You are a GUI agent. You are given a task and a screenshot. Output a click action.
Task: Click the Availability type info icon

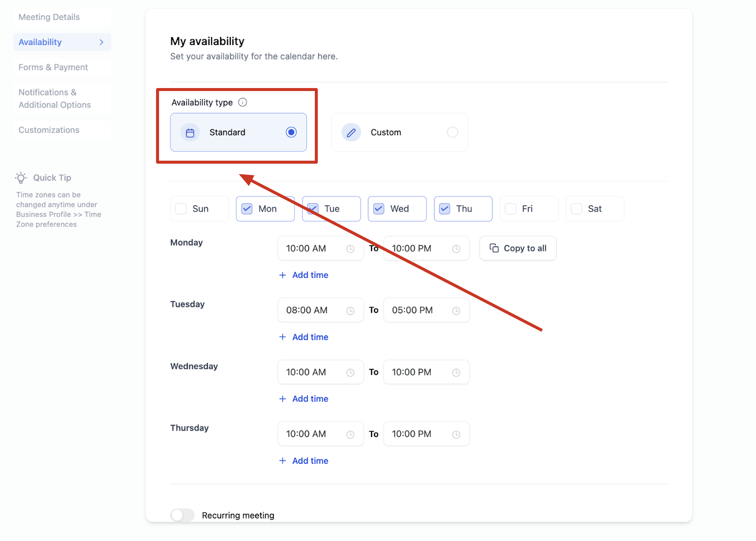[242, 102]
